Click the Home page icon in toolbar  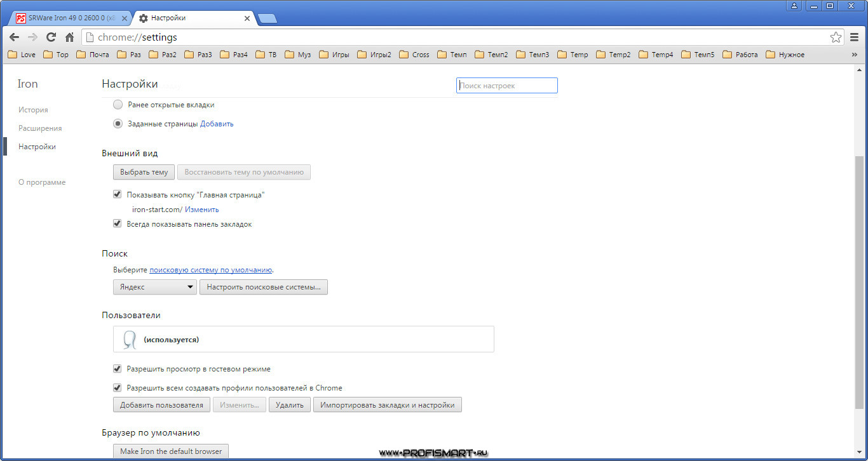coord(70,37)
